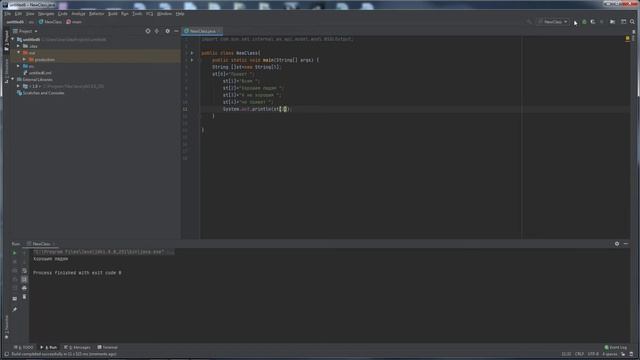The height and width of the screenshot is (360, 640).
Task: Expand the .idea folder
Action: click(x=18, y=46)
